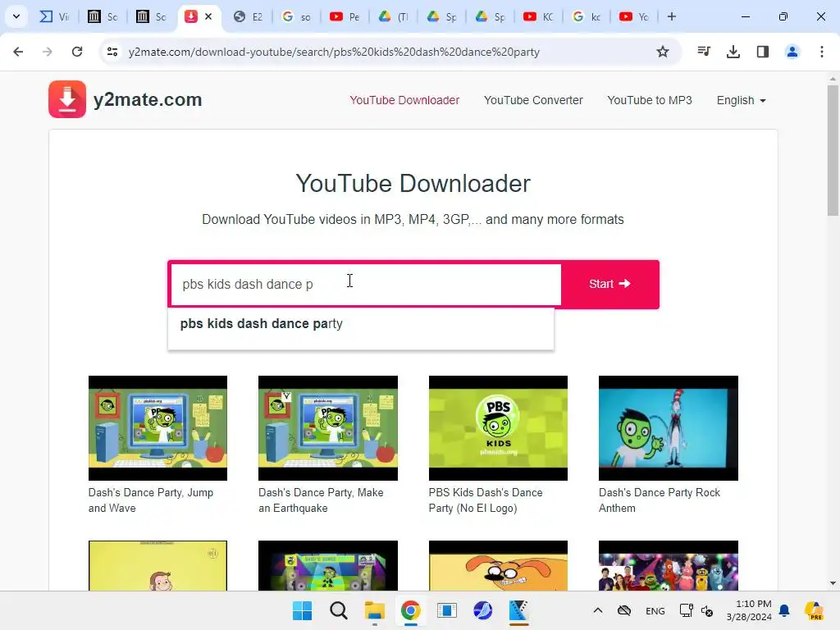Open YouTube to MP3 nav link

(650, 100)
